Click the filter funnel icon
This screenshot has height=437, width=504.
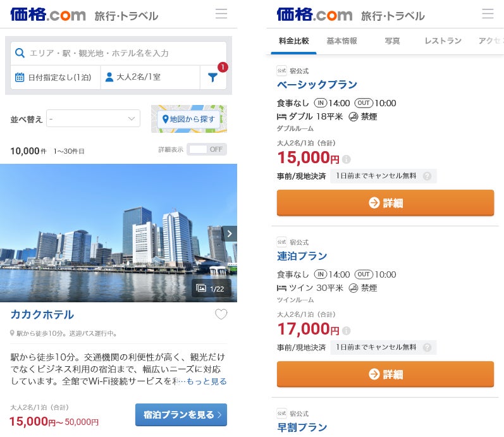coord(212,78)
